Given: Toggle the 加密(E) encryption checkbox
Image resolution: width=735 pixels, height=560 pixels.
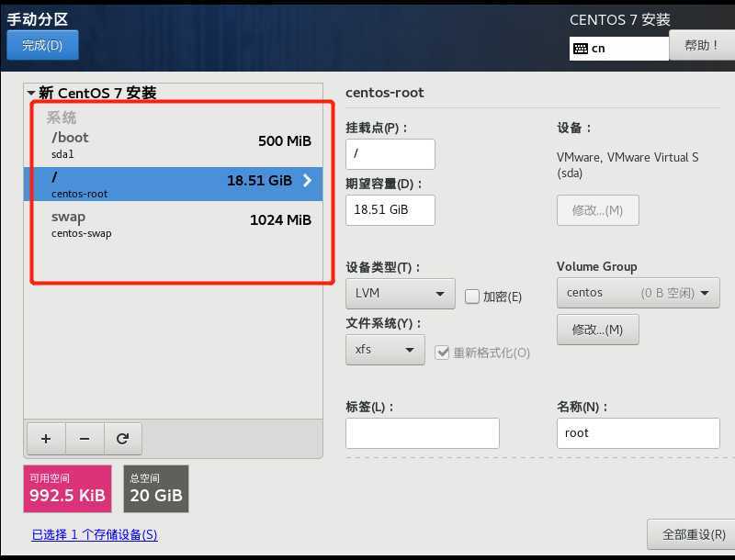Looking at the screenshot, I should tap(472, 297).
